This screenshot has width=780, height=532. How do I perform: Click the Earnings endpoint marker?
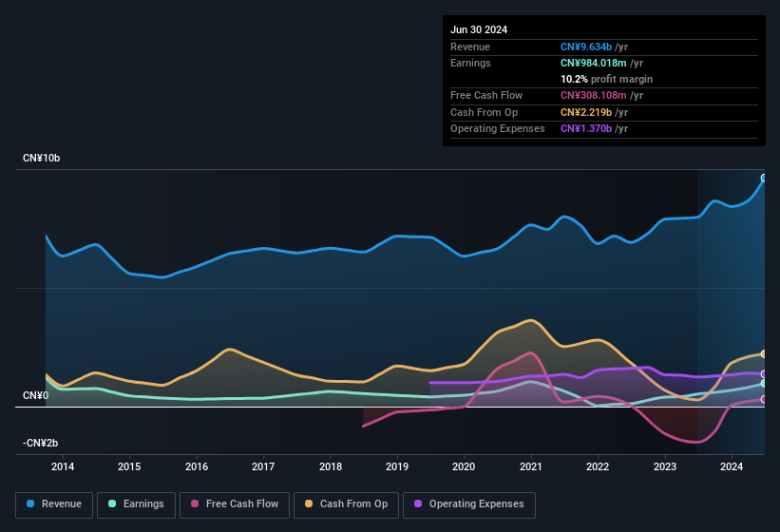[x=764, y=384]
